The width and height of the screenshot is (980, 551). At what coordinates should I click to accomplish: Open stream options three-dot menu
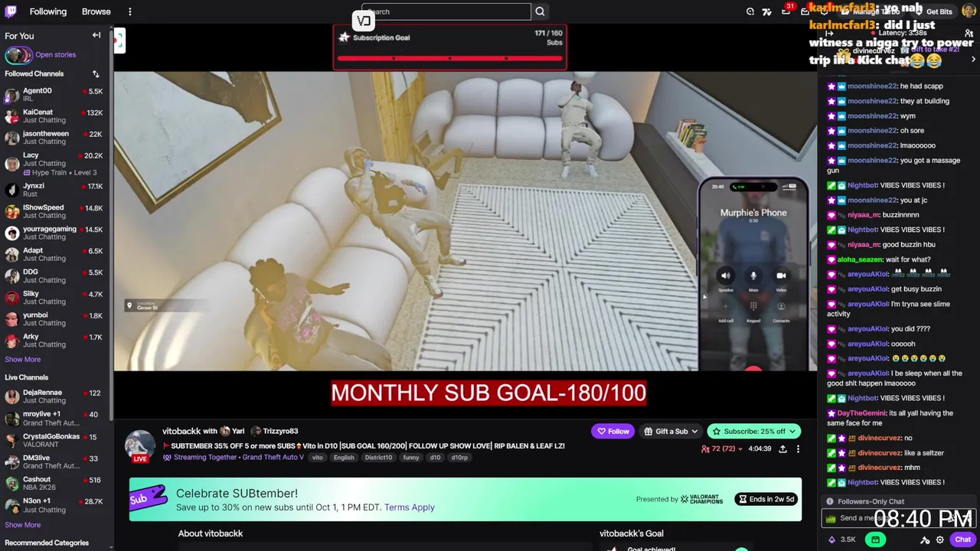tap(798, 449)
